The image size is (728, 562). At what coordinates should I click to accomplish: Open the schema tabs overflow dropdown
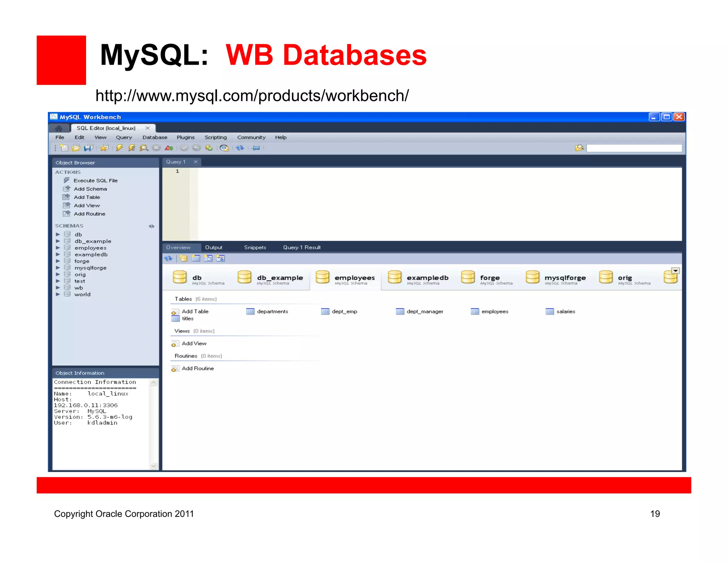pos(675,271)
